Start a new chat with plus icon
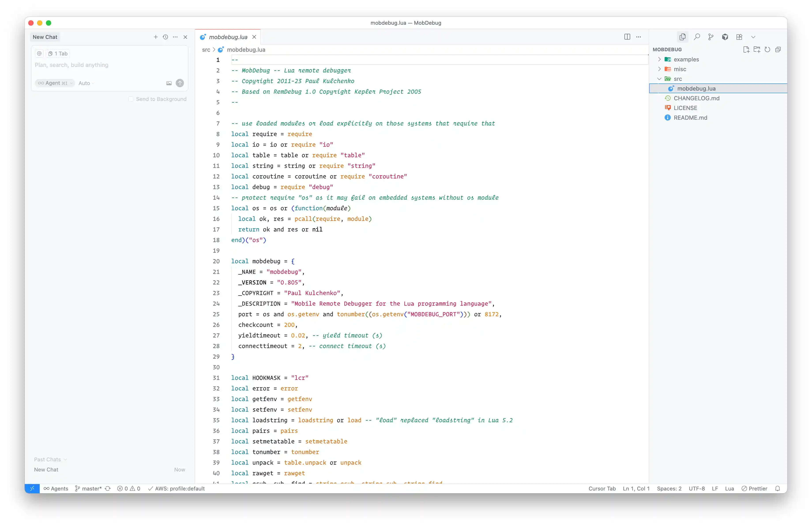This screenshot has height=526, width=812. 156,37
